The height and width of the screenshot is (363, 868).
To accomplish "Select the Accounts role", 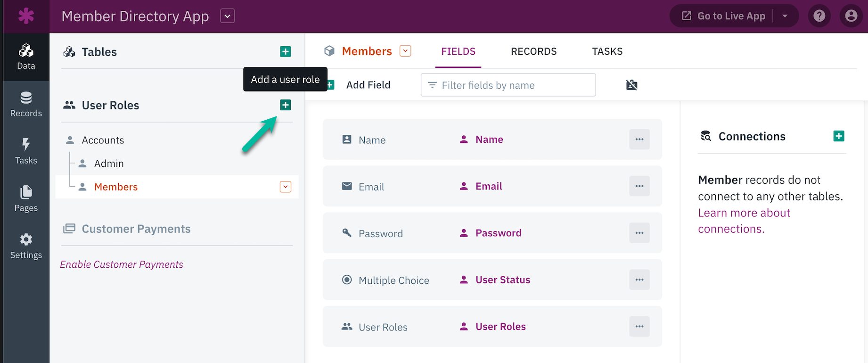I will pos(103,140).
